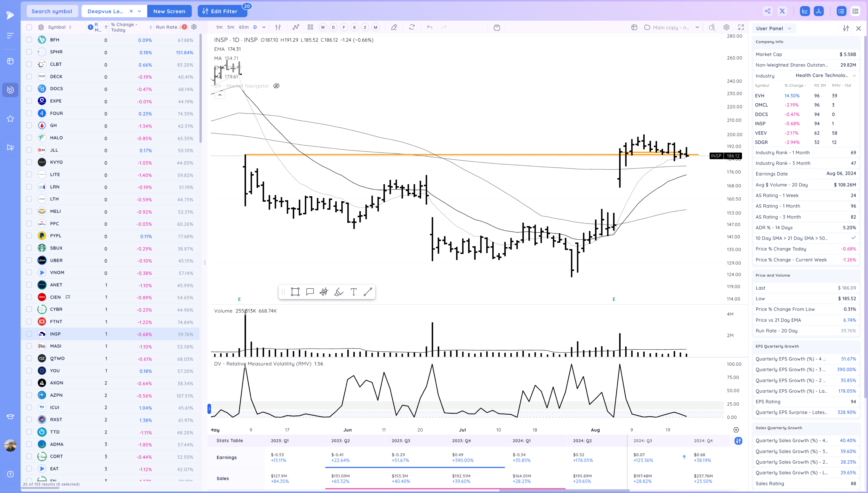868x493 pixels.
Task: Open Edit Filter
Action: coord(222,11)
